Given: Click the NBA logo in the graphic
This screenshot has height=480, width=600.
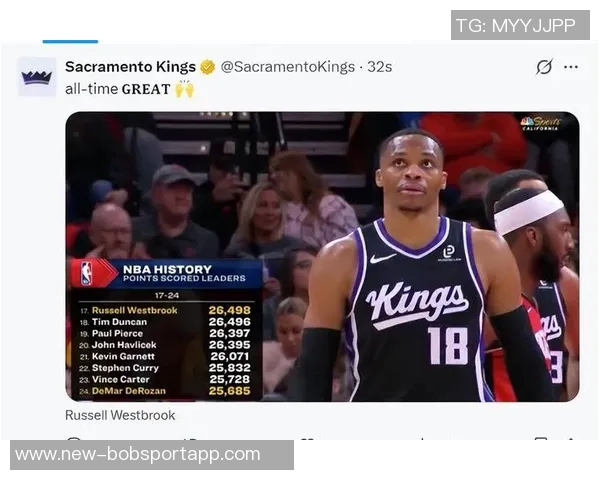Looking at the screenshot, I should [x=86, y=273].
